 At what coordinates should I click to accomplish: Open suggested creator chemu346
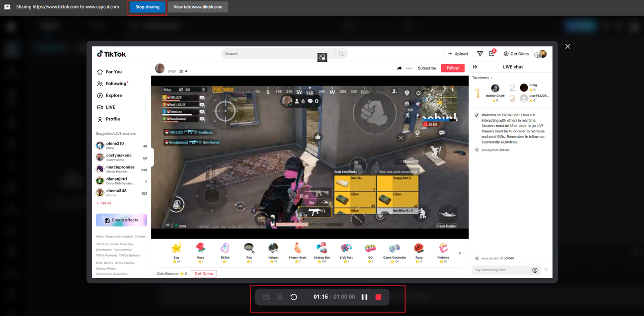tap(122, 192)
